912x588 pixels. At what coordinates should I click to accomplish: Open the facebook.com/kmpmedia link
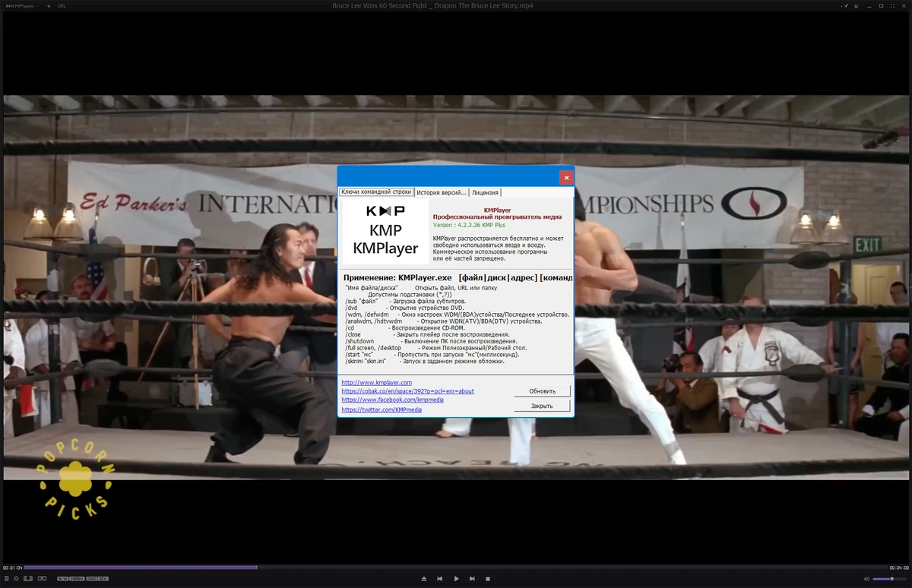tap(392, 400)
